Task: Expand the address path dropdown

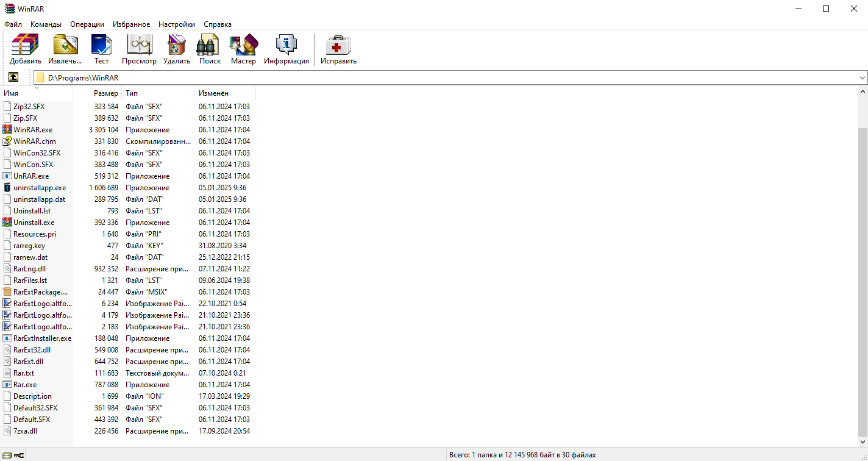Action: (863, 78)
